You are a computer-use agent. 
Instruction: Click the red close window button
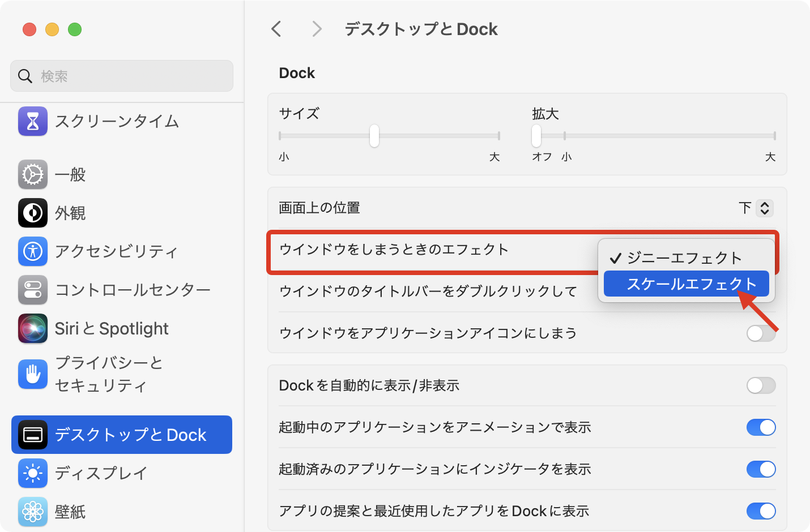tap(29, 29)
